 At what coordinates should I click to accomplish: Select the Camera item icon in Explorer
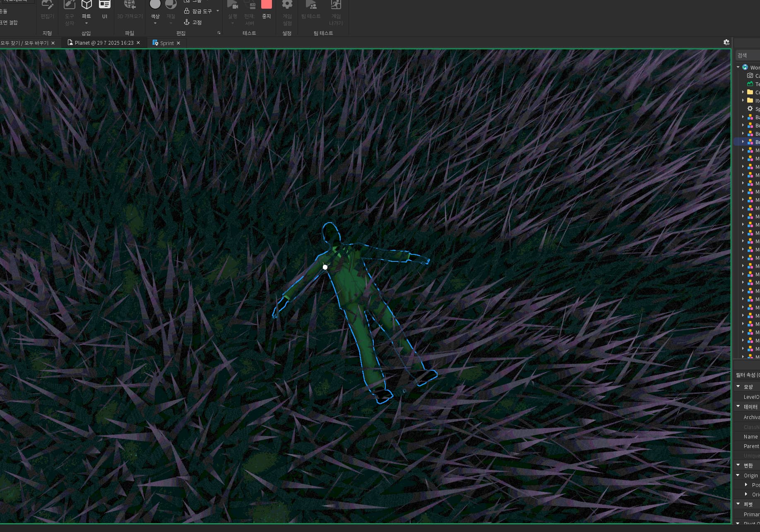750,76
